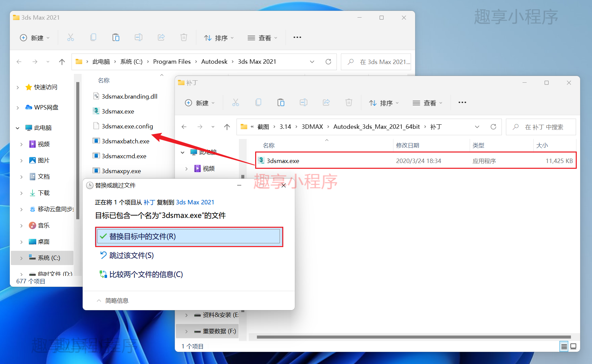The width and height of the screenshot is (592, 364).
Task: Switch 补丁 window to details view icon
Action: [x=564, y=346]
